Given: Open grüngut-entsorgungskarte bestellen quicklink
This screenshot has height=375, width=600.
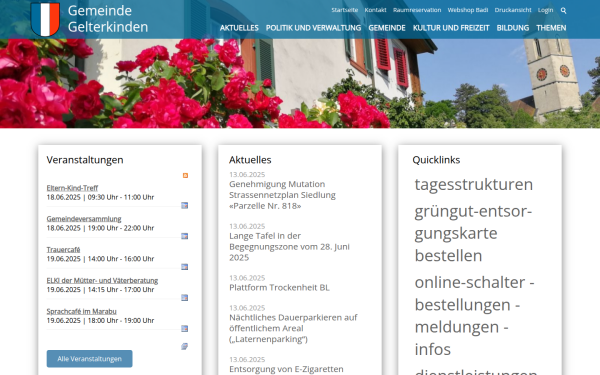Looking at the screenshot, I should 473,233.
